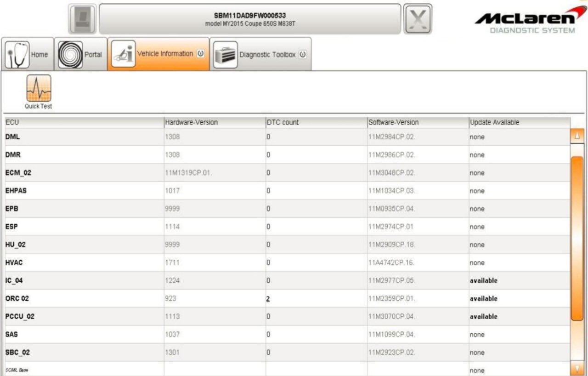The width and height of the screenshot is (588, 376).
Task: Switch to the Home tab label
Action: coord(40,55)
